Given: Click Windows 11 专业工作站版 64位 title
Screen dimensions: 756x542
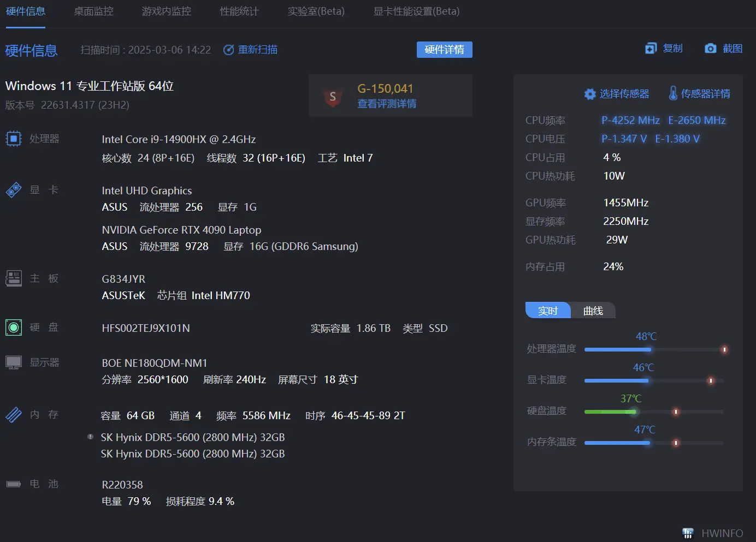Looking at the screenshot, I should [x=90, y=86].
